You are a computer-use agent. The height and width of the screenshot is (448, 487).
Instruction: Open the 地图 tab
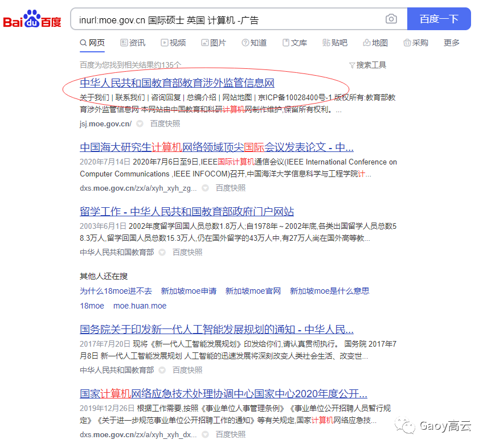click(x=375, y=43)
